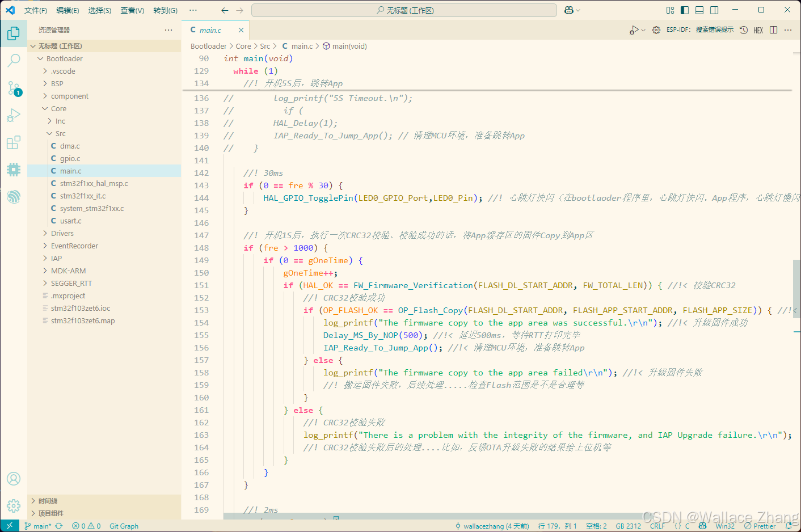Expand the 时间线 section
This screenshot has width=801, height=532.
(48, 501)
